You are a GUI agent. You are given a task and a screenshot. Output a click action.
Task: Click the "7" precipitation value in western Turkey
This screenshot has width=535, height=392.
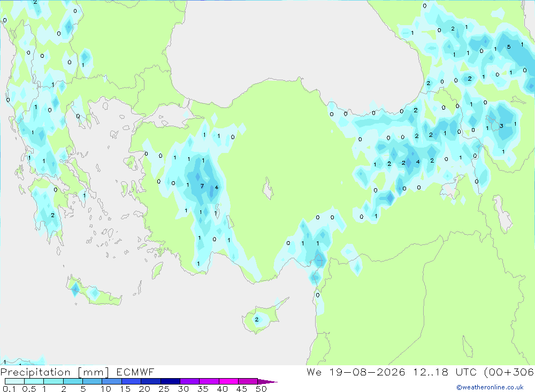[x=202, y=186]
